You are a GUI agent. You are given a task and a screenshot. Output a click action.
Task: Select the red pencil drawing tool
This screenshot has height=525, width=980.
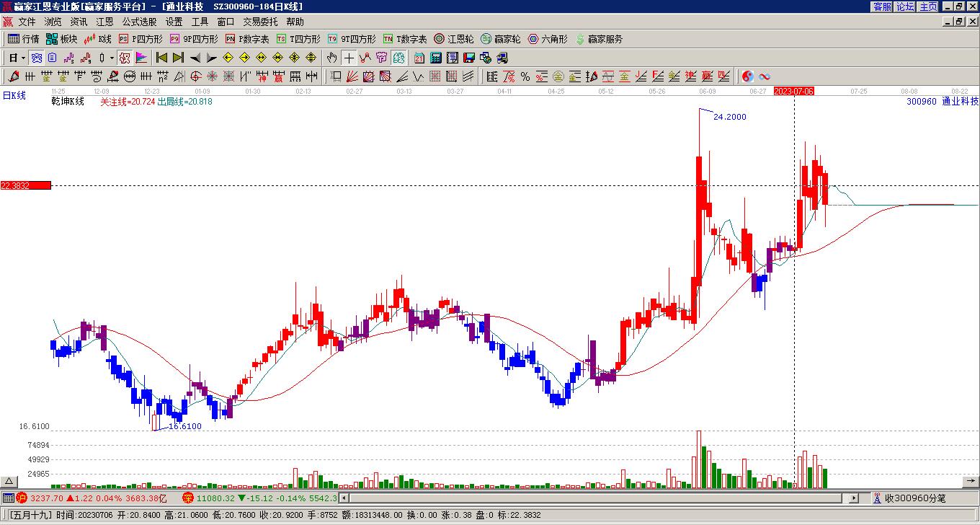pyautogui.click(x=14, y=76)
